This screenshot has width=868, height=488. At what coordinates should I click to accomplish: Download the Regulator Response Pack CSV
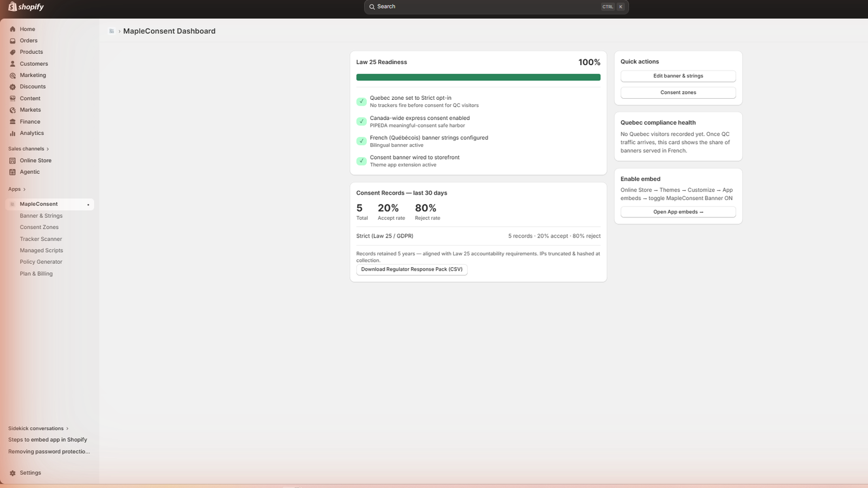(412, 269)
